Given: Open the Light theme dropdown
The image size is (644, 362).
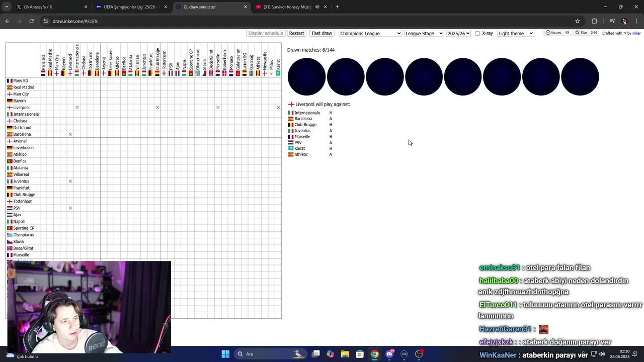Looking at the screenshot, I should (515, 33).
